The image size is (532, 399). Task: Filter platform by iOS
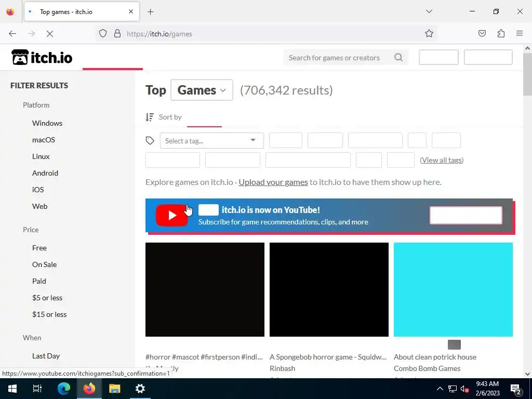pos(38,190)
